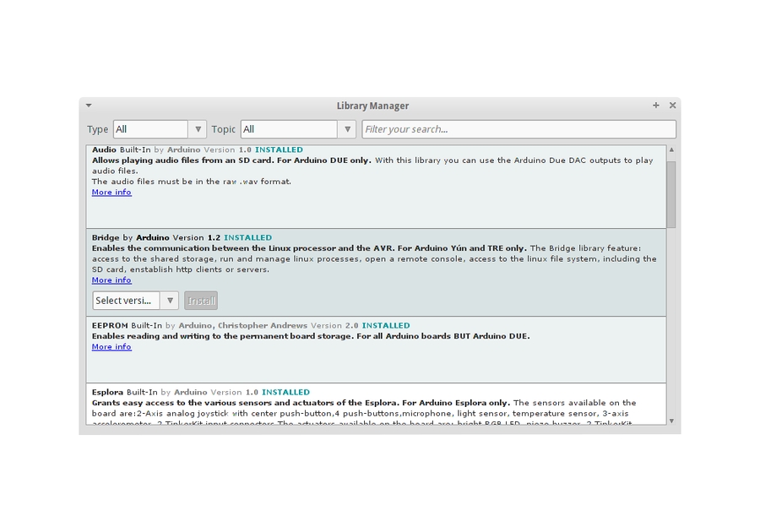Expand the Select version dropdown for Bridge
Image resolution: width=760 pixels, height=532 pixels.
[135, 301]
